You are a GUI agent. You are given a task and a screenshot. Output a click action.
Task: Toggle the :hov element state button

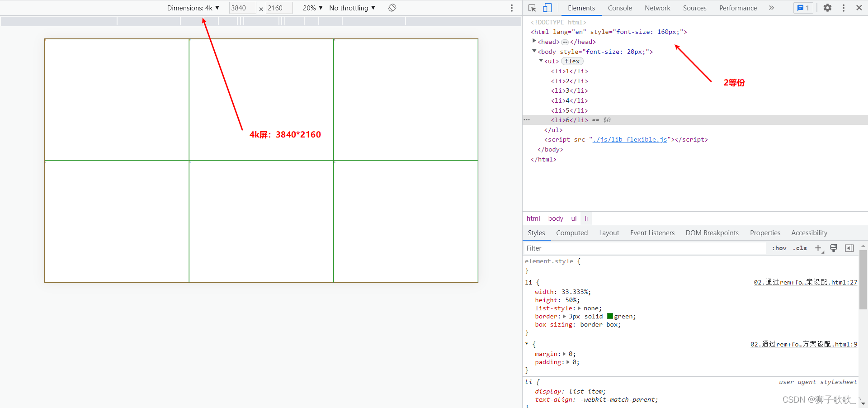click(779, 248)
